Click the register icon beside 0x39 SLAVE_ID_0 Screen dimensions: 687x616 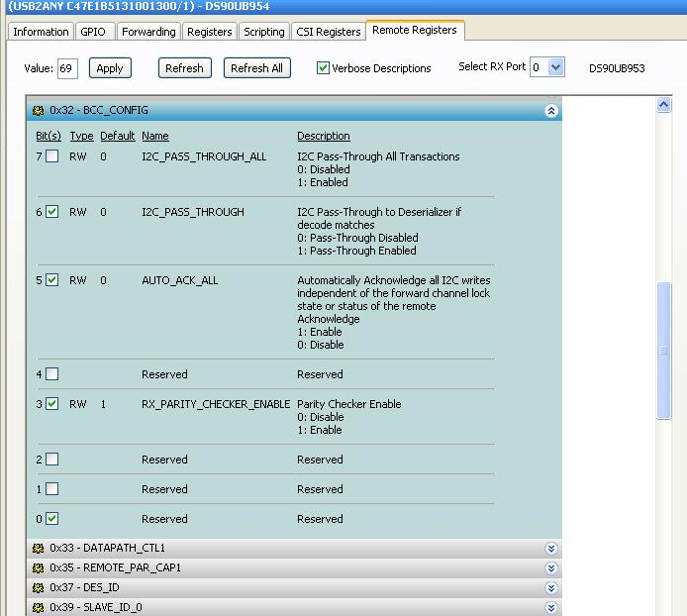39,608
